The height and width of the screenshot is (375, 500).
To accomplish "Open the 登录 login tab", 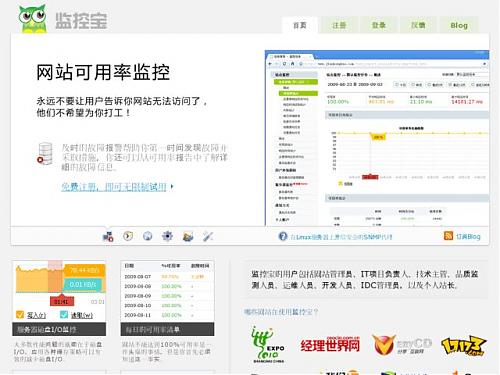I will point(379,25).
